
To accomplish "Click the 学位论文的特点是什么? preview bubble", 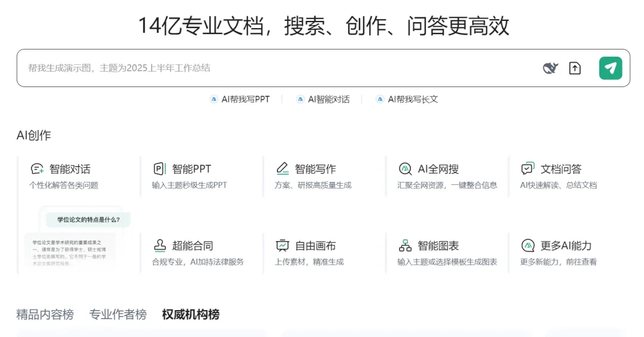I will pyautogui.click(x=88, y=219).
